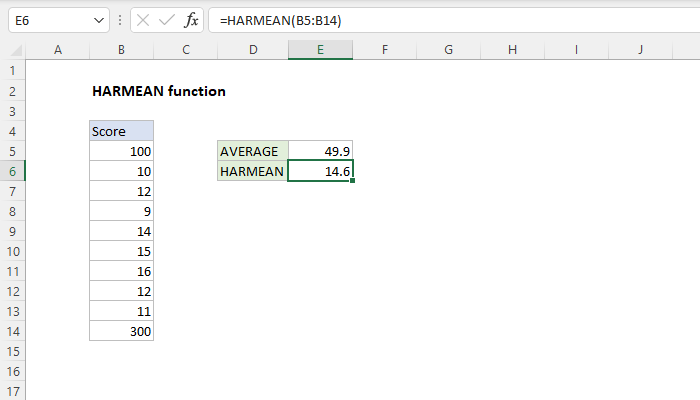Viewport: 700px width, 400px height.
Task: Select row 4 header
Action: (12, 131)
